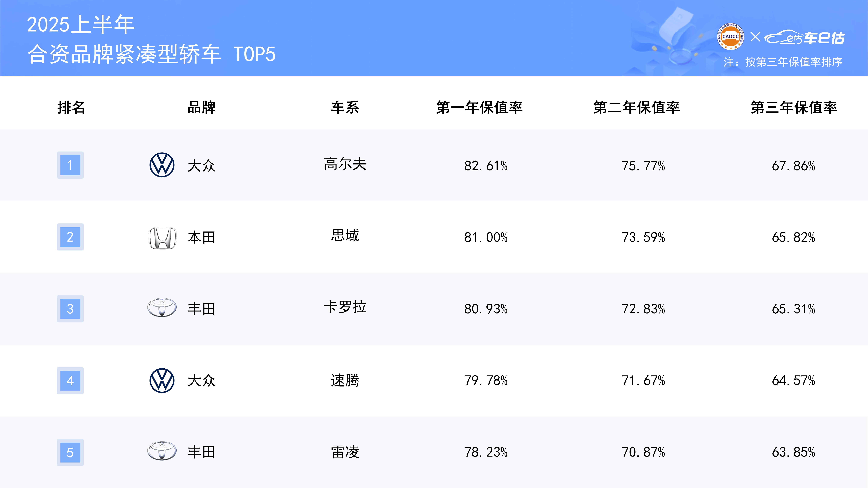Screen dimensions: 868x488
Task: Click the 73.59% second-year value
Action: click(x=644, y=237)
